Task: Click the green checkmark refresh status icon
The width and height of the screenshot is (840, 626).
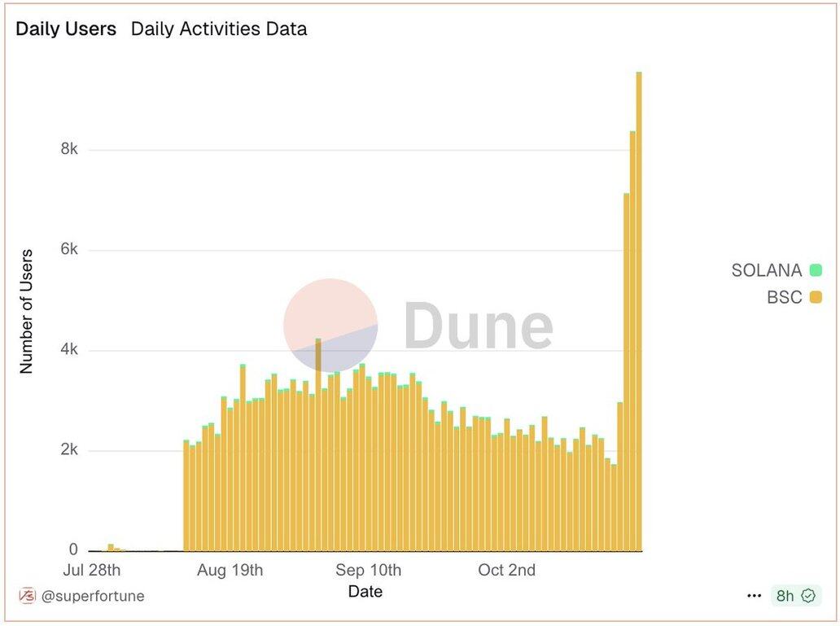Action: click(808, 596)
